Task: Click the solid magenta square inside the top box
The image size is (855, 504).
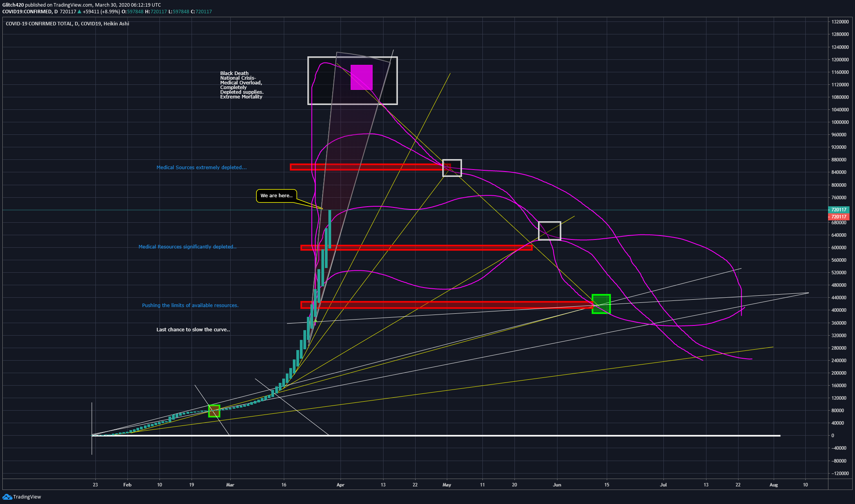Action: (x=362, y=77)
